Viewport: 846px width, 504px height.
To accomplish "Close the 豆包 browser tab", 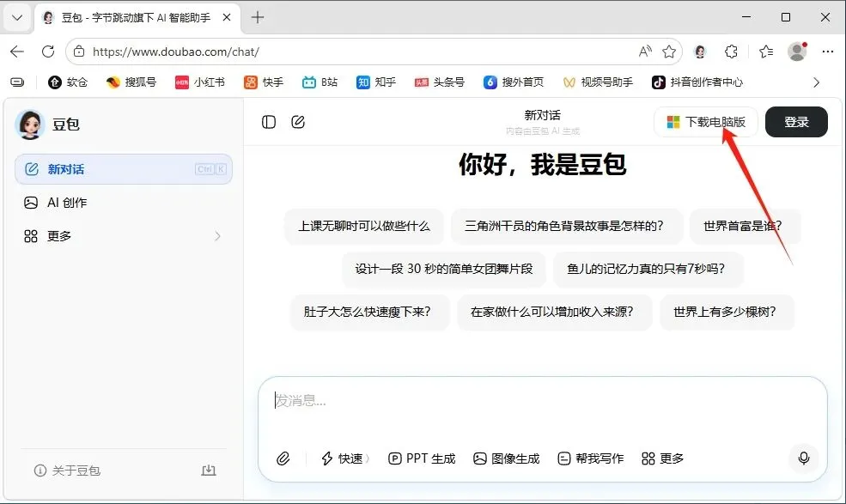I will 227,17.
